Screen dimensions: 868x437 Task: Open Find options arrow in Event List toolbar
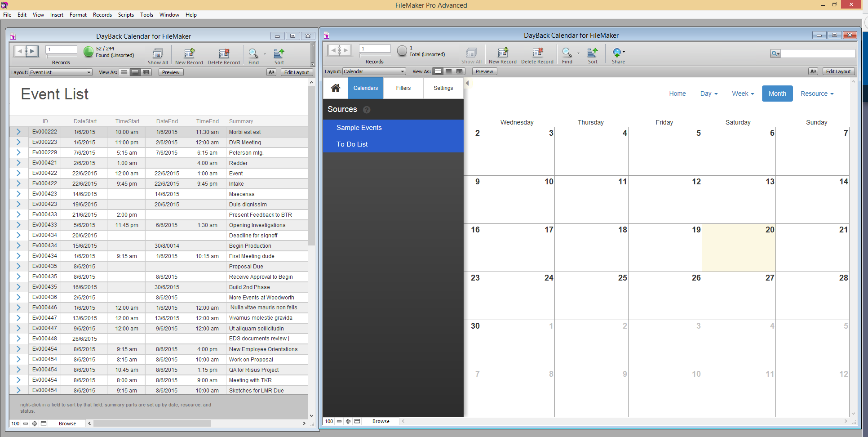[265, 54]
